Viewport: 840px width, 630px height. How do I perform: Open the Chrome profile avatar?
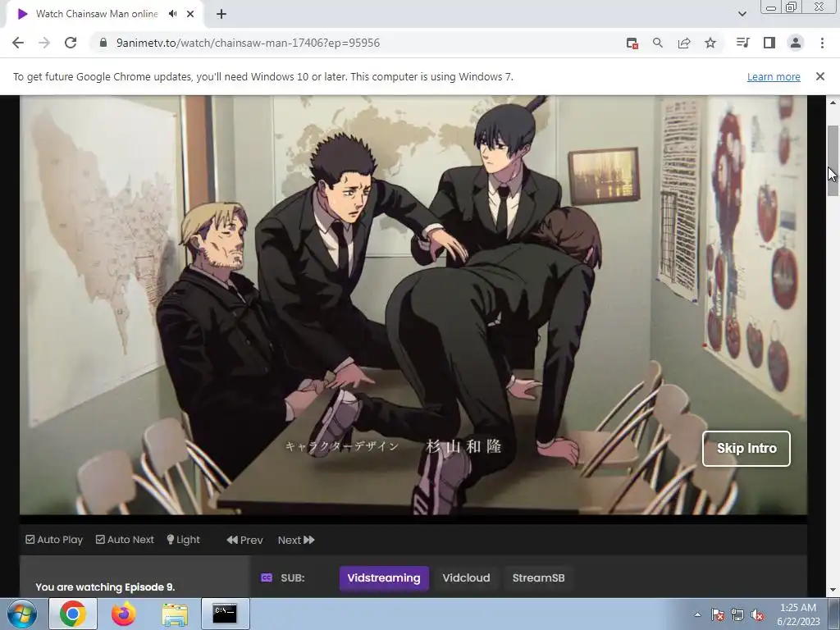pos(796,43)
